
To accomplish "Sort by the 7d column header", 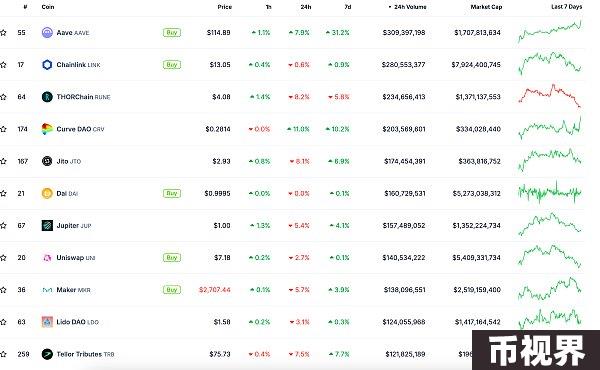I will [347, 7].
